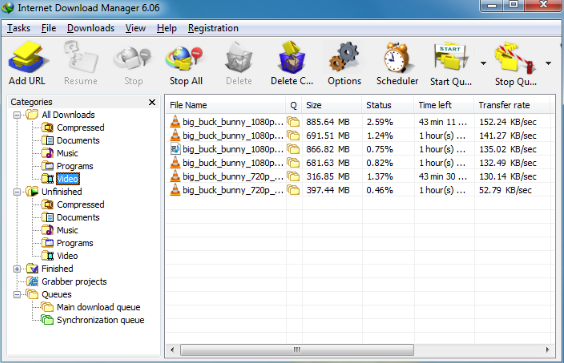
Task: Click the scrollbar right arrow
Action: coord(547,350)
